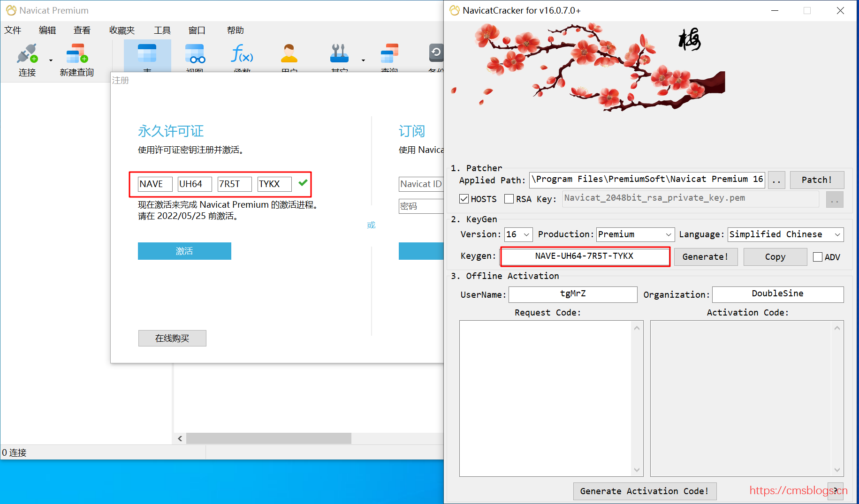Click the 在线购买 button
The width and height of the screenshot is (859, 504).
click(172, 338)
